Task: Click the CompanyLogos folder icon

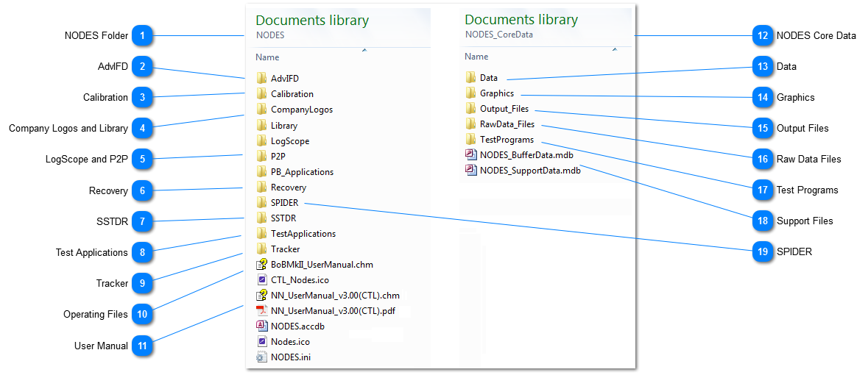Action: point(262,110)
